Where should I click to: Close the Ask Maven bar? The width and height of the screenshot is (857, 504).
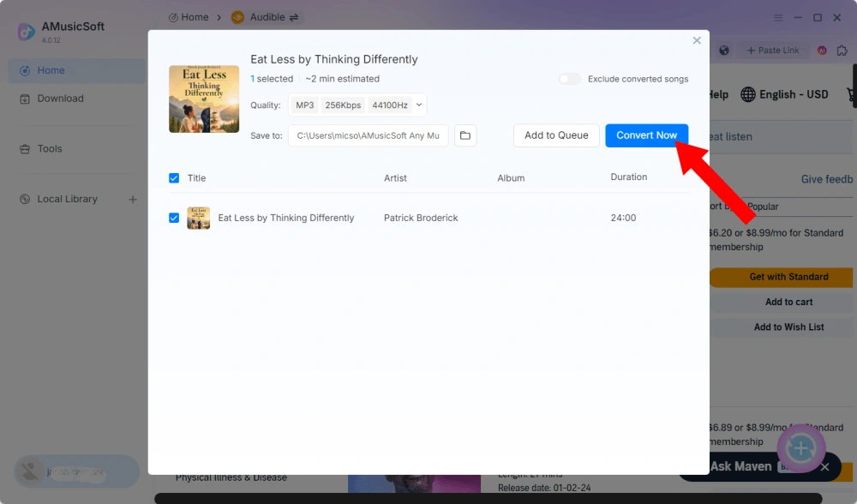click(x=824, y=467)
